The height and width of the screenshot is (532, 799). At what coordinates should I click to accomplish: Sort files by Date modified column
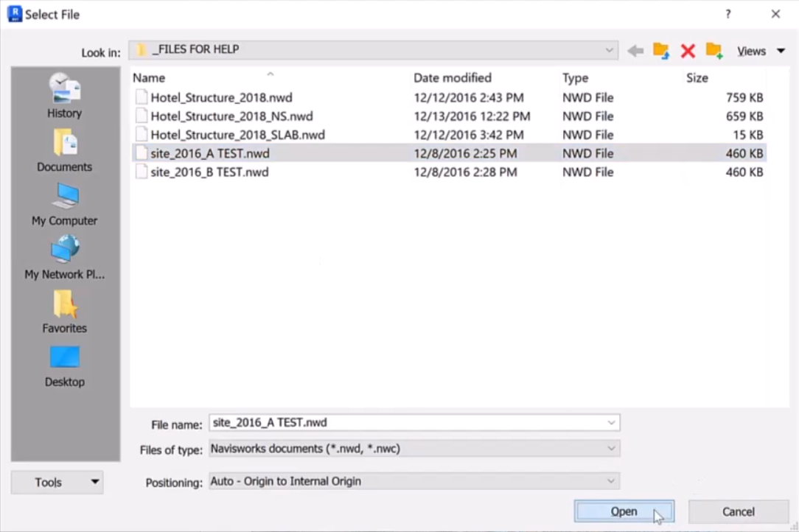click(x=453, y=78)
